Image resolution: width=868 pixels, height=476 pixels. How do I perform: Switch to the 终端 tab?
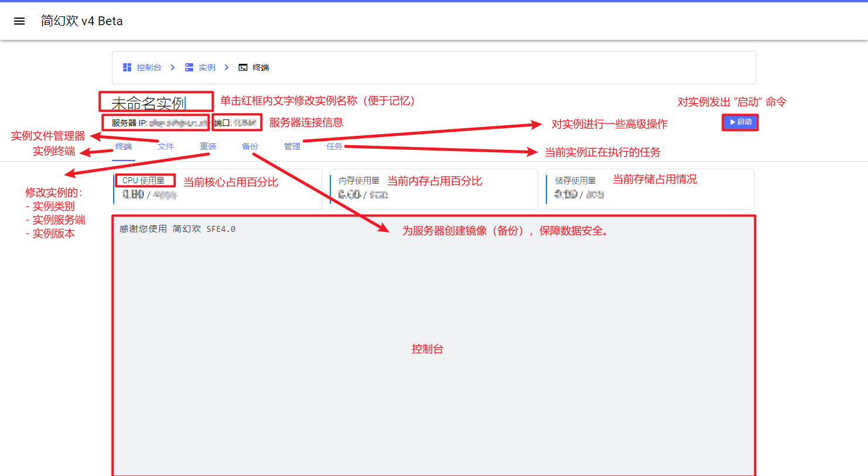coord(124,146)
